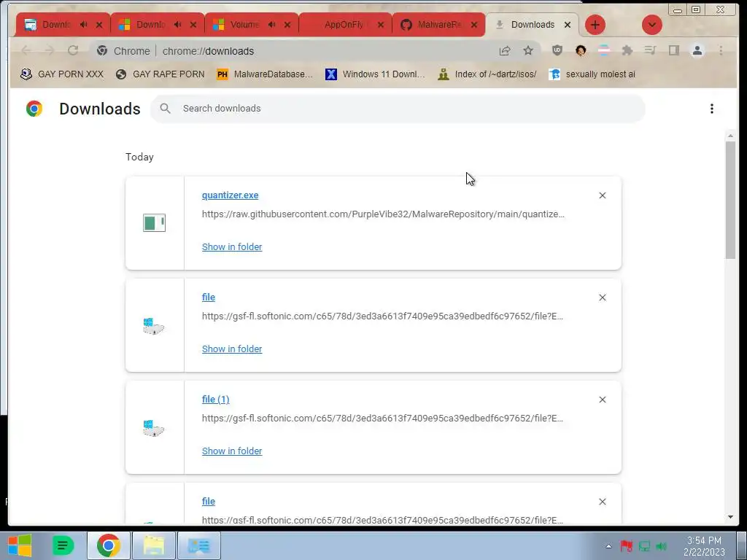Remove 'file (1)' from the downloads list

[x=602, y=400]
